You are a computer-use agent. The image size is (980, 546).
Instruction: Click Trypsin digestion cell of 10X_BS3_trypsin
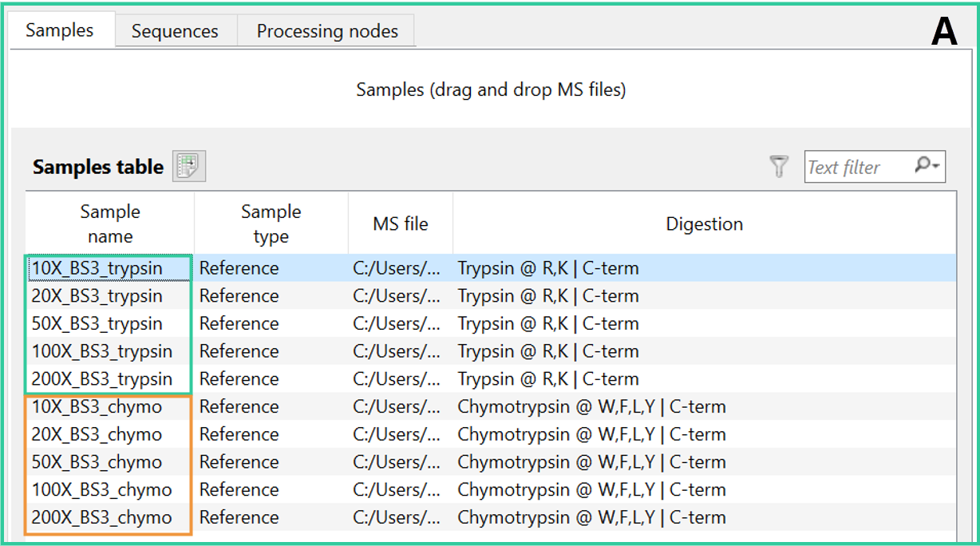[548, 268]
